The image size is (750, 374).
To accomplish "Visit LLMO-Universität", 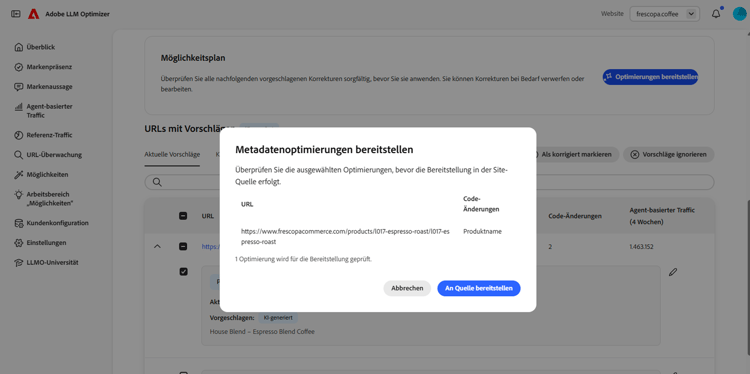I will tap(52, 262).
